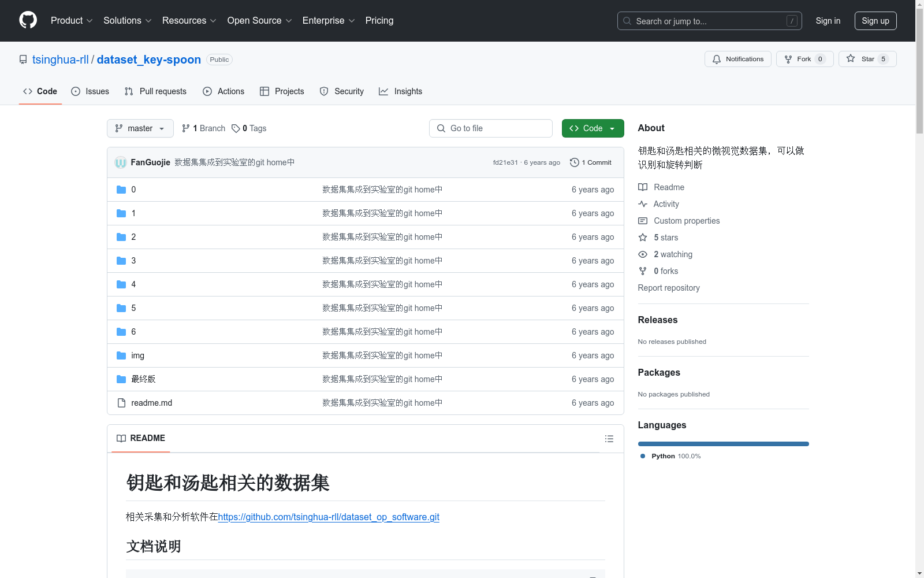Click the search magnifier icon in header

627,21
